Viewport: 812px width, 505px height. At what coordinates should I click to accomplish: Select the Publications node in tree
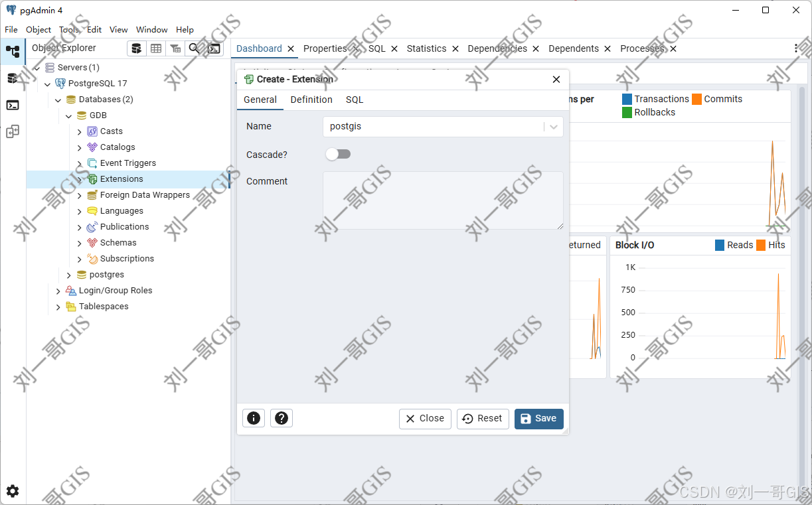pos(124,227)
